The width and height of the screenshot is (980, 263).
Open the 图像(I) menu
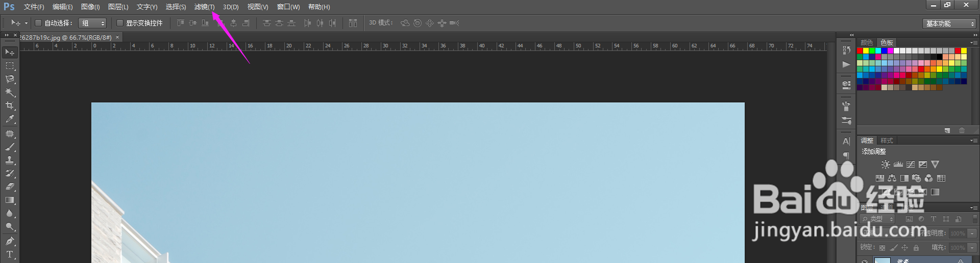point(90,7)
